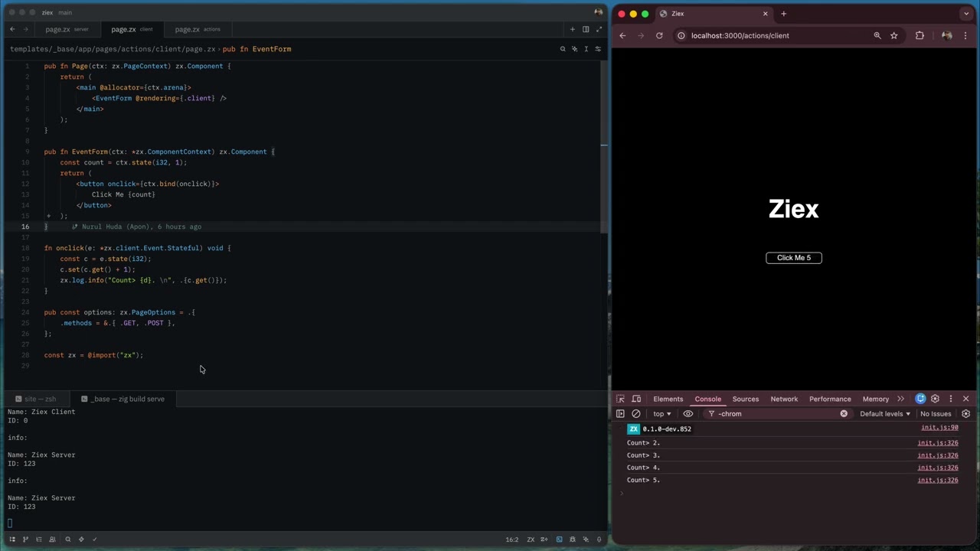
Task: Open the project panel in Zed status bar
Action: (x=12, y=540)
